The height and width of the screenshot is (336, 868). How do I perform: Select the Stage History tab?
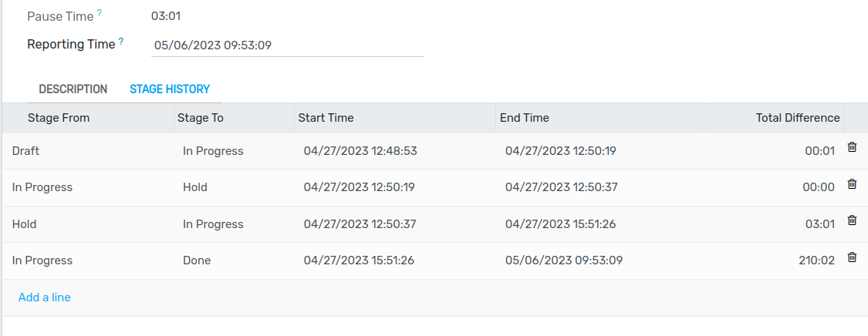coord(170,89)
